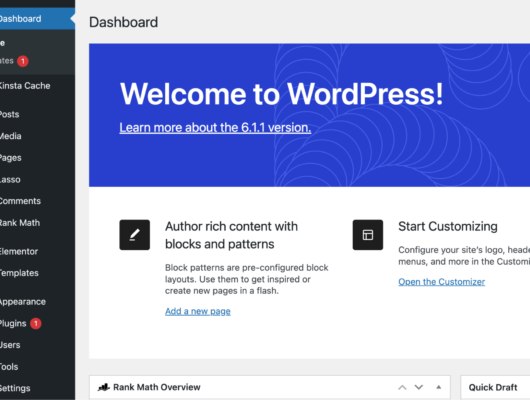Click the Dashboard page title

[123, 22]
